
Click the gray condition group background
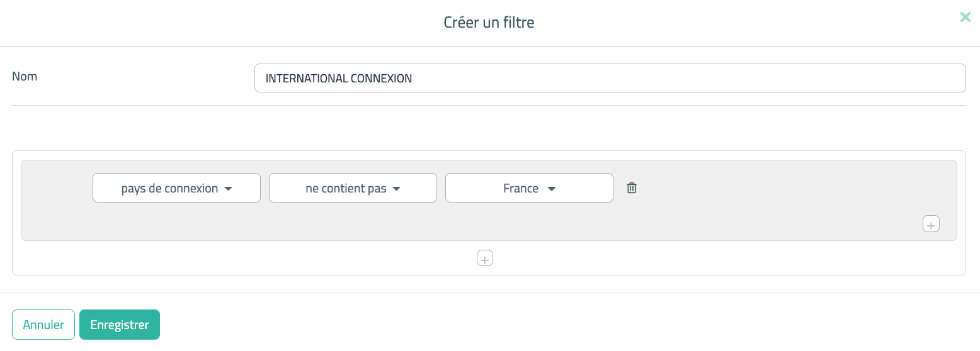click(x=441, y=223)
